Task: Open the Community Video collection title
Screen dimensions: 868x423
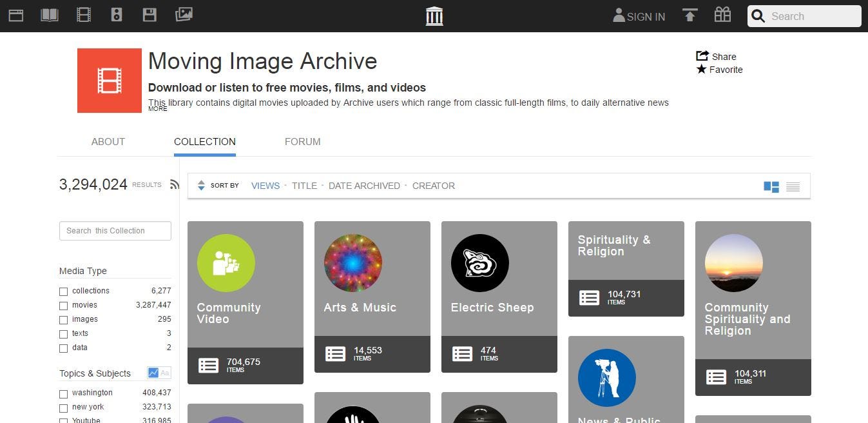Action: tap(229, 313)
